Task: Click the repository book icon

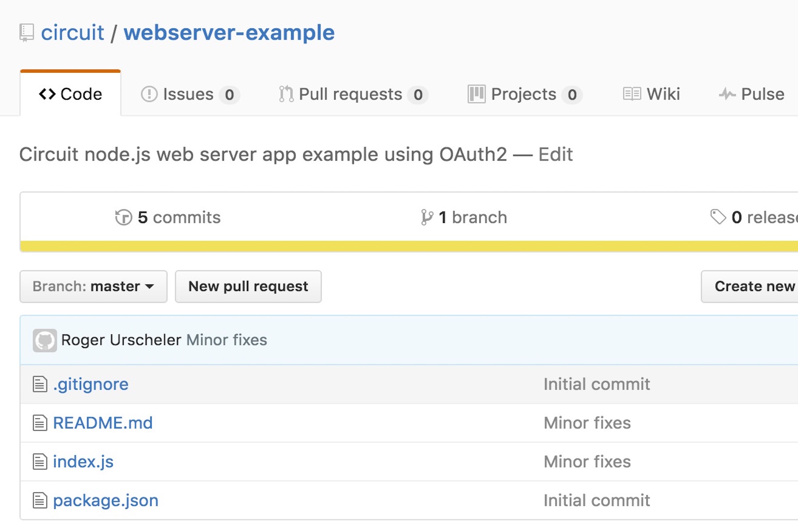Action: (x=26, y=32)
